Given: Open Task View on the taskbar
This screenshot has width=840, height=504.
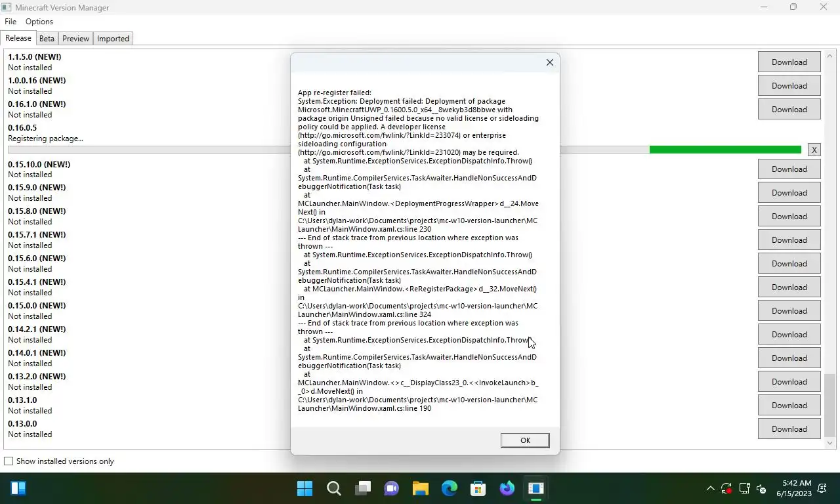Looking at the screenshot, I should point(363,488).
